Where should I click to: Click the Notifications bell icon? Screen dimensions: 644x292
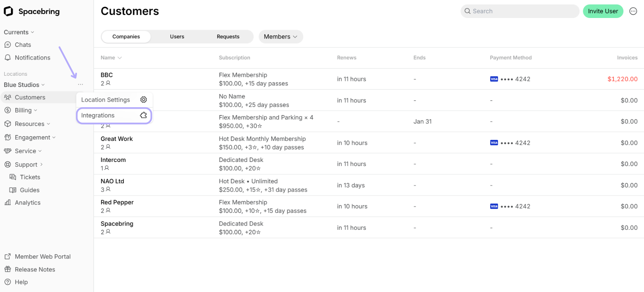point(8,57)
